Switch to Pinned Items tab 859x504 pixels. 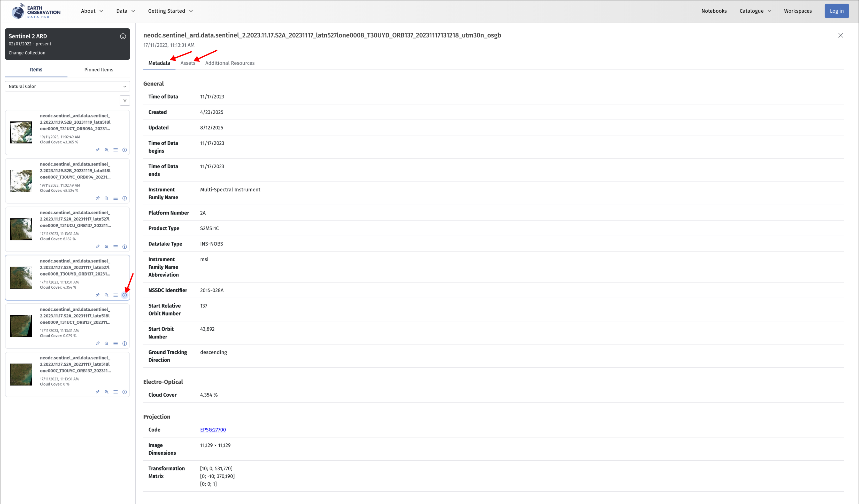pyautogui.click(x=98, y=69)
